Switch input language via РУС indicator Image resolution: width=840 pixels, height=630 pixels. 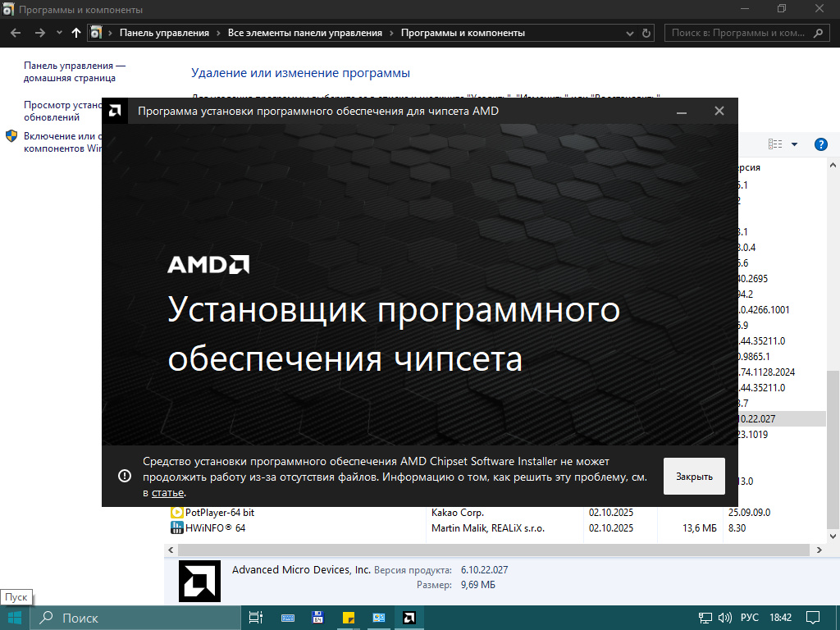pos(749,618)
